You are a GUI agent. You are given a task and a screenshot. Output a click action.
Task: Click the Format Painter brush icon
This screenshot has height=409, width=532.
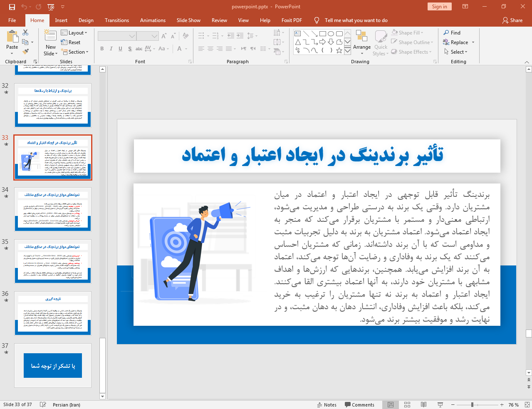[25, 52]
